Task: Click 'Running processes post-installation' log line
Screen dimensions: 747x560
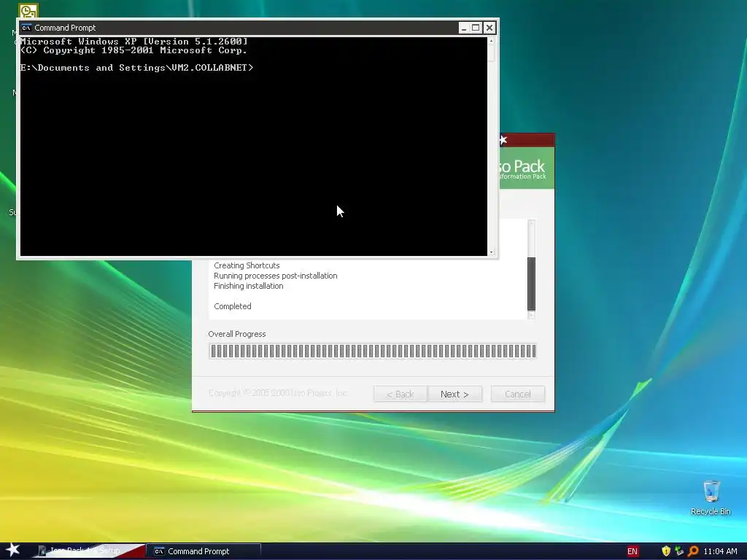Action: coord(275,276)
